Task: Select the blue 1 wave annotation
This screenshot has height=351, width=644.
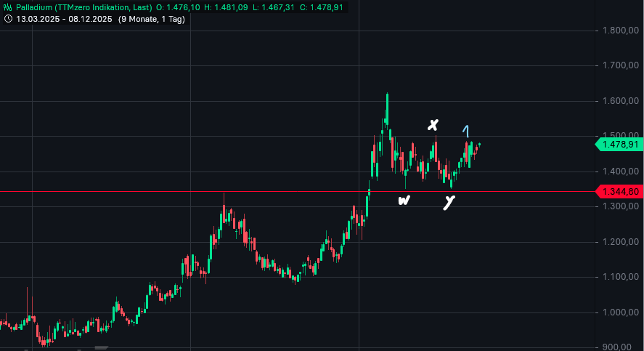Action: 466,132
